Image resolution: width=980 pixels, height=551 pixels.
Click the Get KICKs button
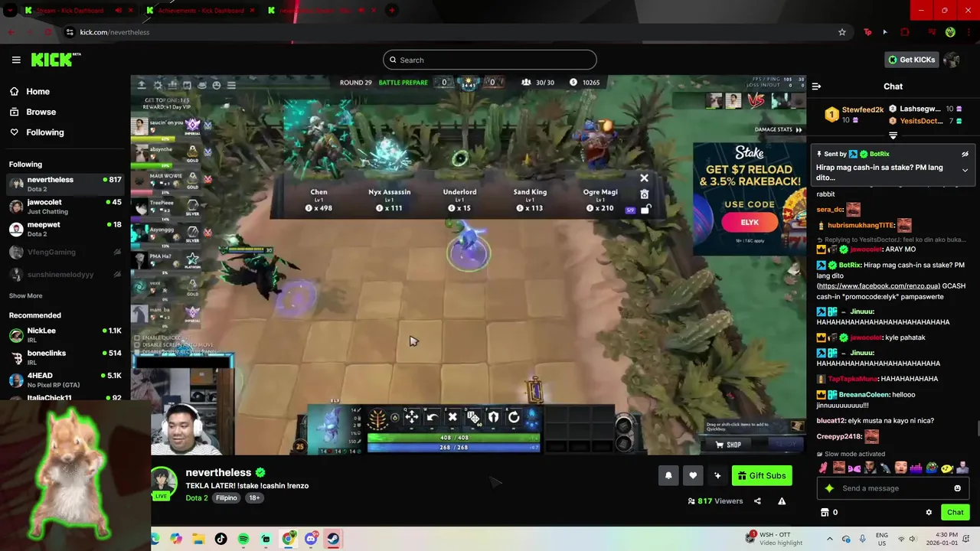911,60
